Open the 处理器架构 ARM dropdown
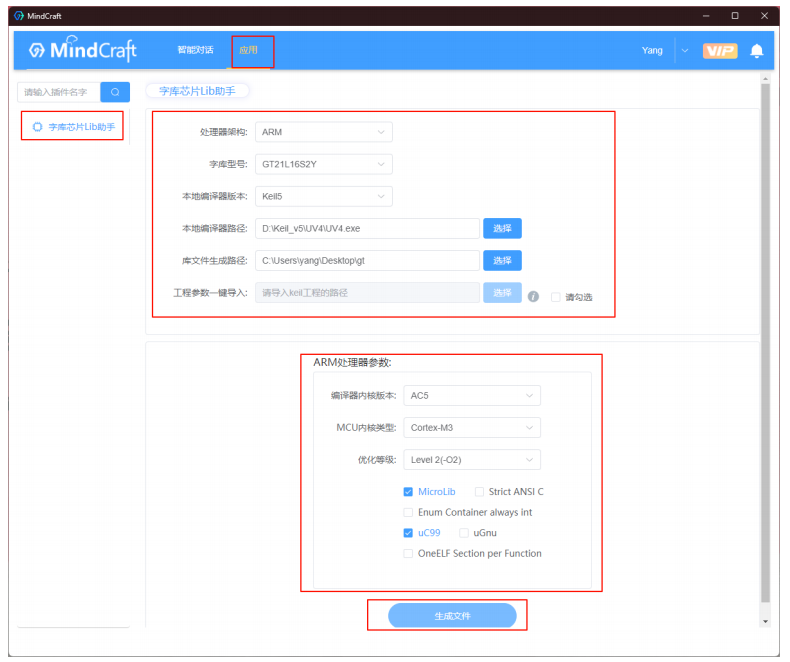Image resolution: width=790 pixels, height=662 pixels. [x=323, y=132]
